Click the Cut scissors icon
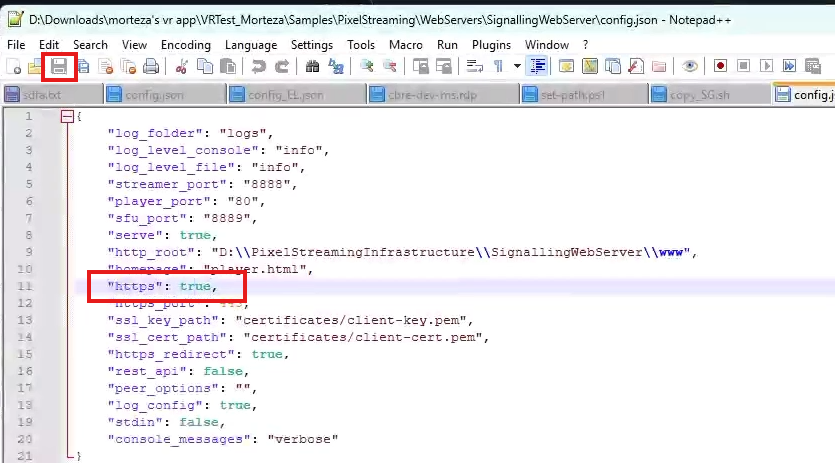Viewport: 835px width, 463px height. 182,67
